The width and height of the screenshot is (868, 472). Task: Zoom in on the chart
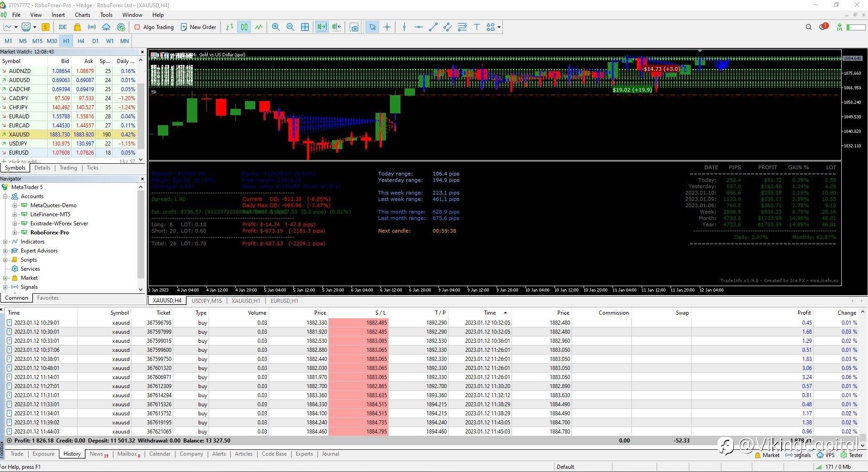pyautogui.click(x=276, y=27)
